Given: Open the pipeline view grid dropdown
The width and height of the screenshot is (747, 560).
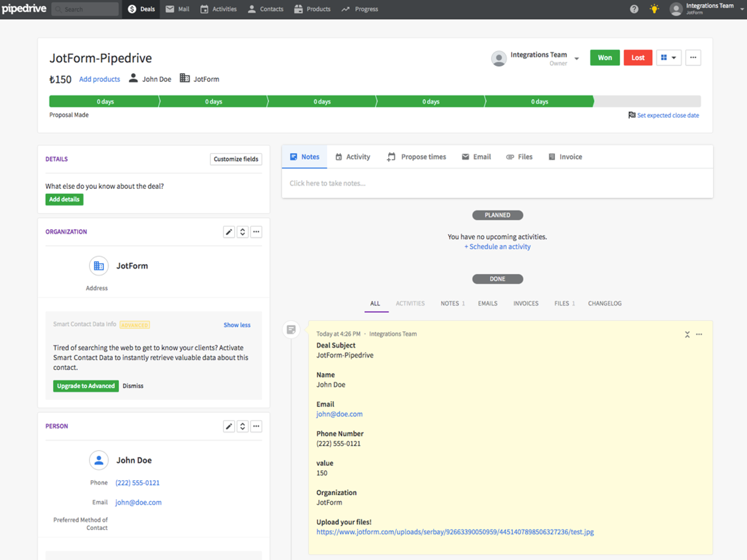Looking at the screenshot, I should pos(669,58).
